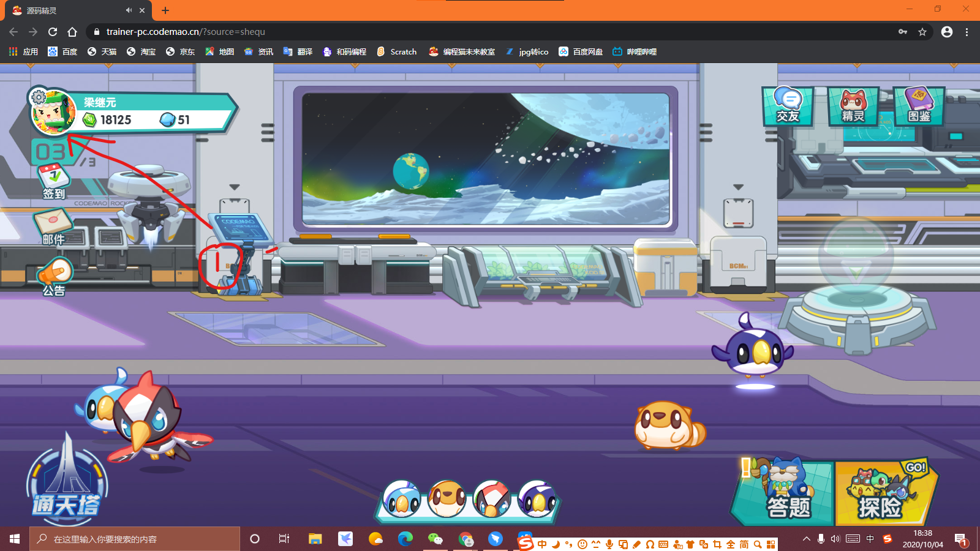Select the orange hamster team slot
Image resolution: width=980 pixels, height=551 pixels.
447,499
